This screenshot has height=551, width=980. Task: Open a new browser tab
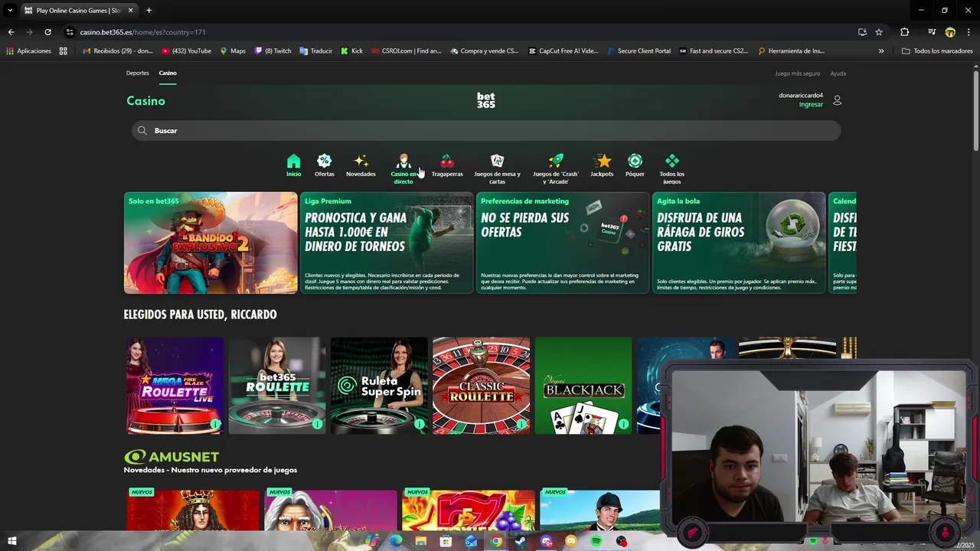coord(149,11)
